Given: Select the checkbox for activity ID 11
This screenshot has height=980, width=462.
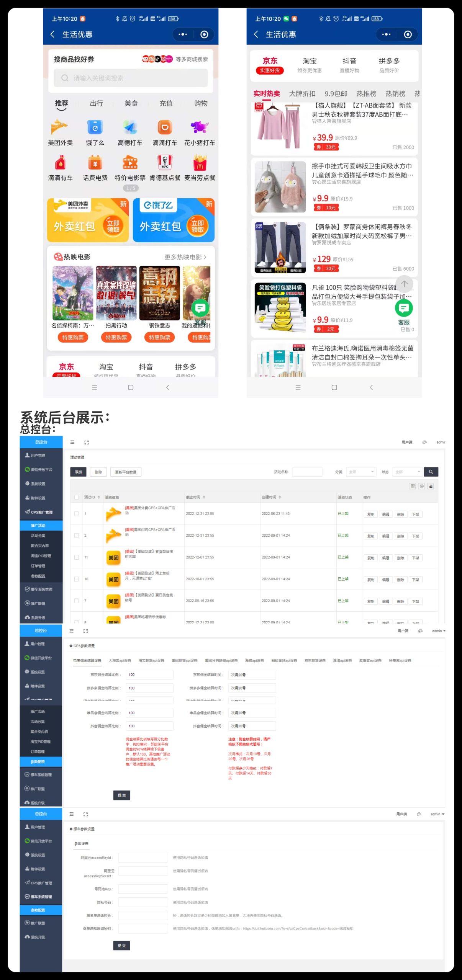Looking at the screenshot, I should coord(77,557).
